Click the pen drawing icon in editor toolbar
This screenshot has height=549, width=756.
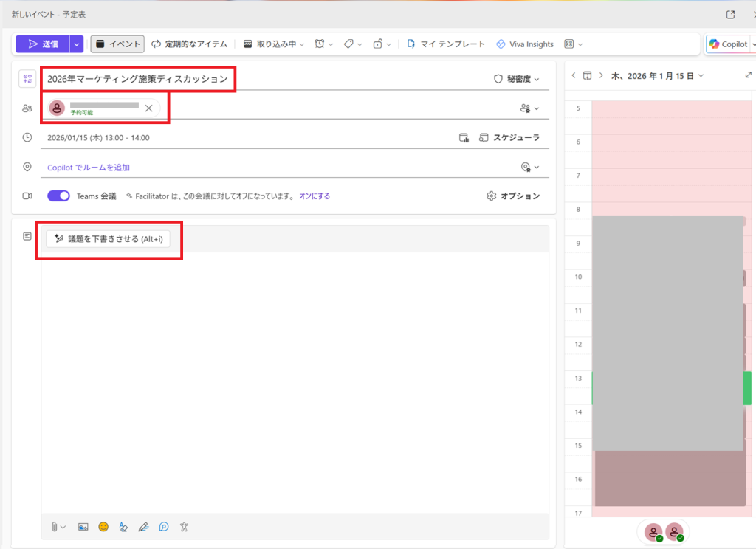pos(143,527)
